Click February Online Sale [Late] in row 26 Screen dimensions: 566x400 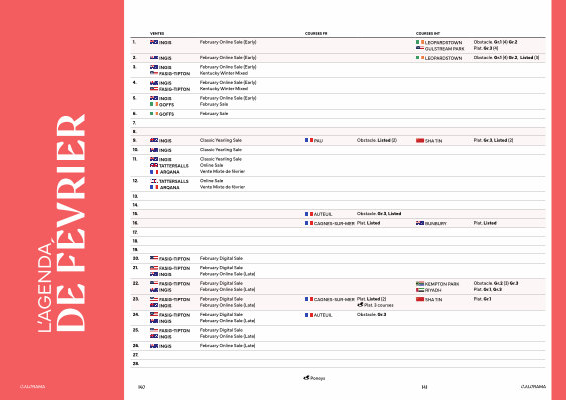tap(227, 346)
